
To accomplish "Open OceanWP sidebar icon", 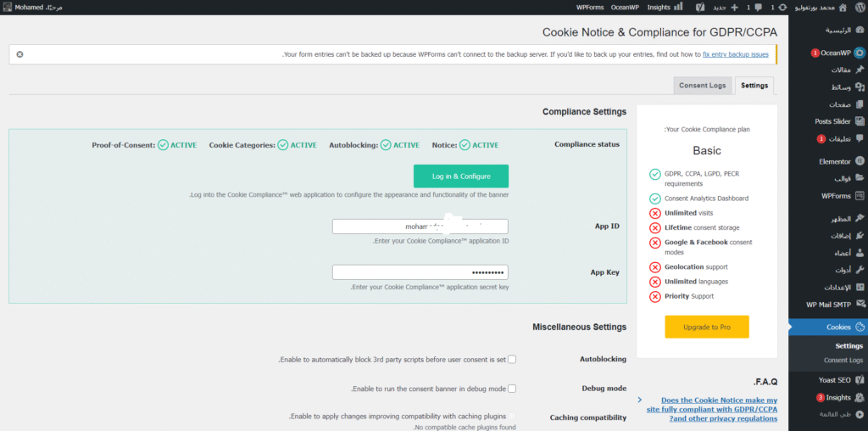I will 860,53.
